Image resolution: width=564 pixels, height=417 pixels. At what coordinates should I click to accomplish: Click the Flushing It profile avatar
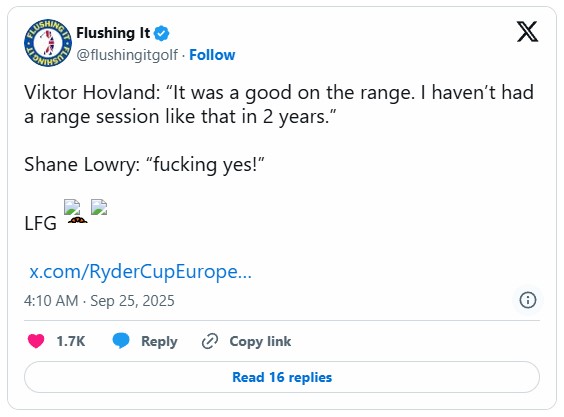tap(48, 43)
